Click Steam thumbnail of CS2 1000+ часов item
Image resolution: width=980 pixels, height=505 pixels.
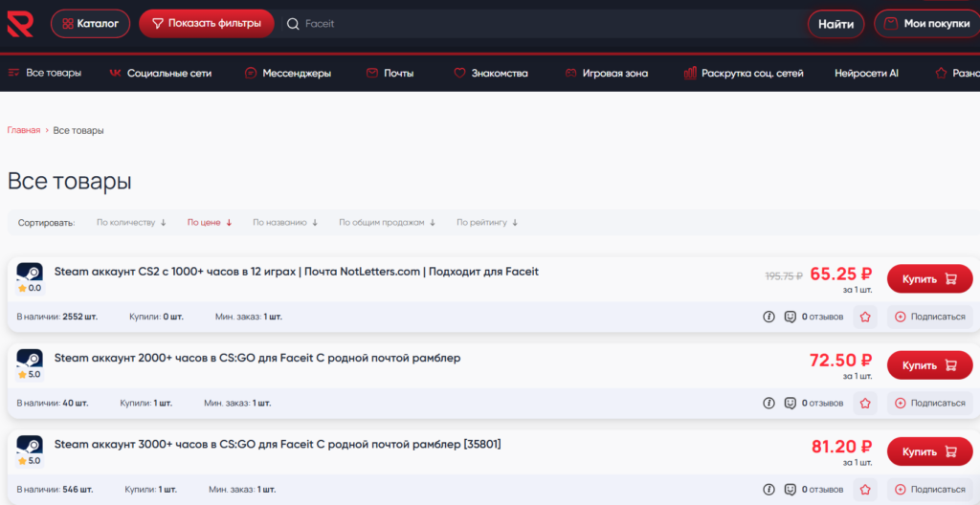click(x=30, y=273)
